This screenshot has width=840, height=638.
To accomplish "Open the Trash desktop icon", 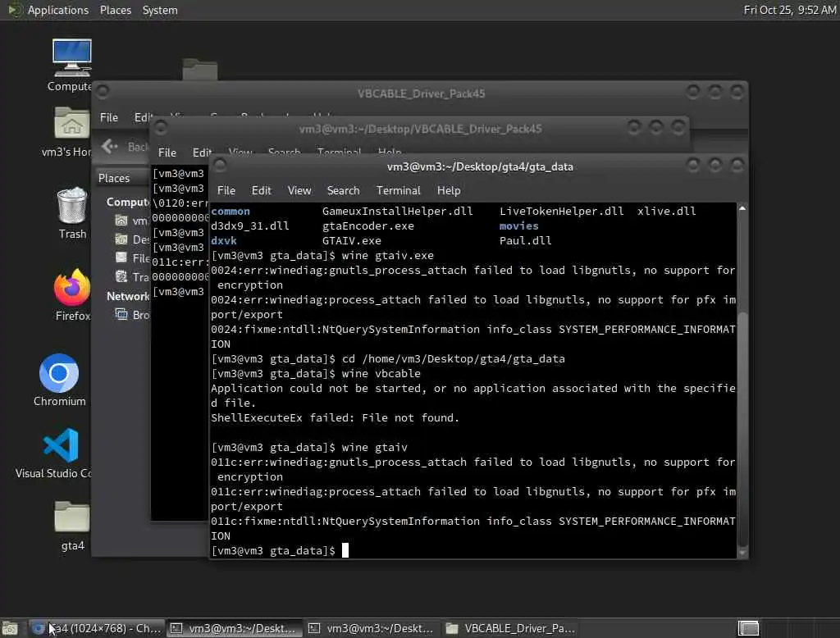I will [x=72, y=205].
